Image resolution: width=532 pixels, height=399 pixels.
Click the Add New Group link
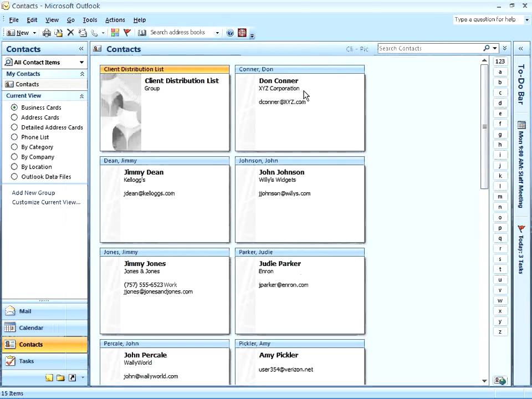click(x=33, y=193)
